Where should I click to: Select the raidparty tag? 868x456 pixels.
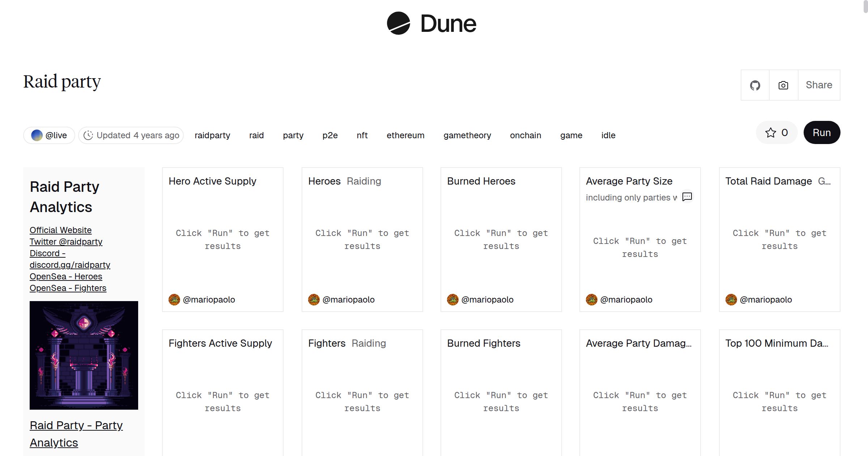point(212,135)
